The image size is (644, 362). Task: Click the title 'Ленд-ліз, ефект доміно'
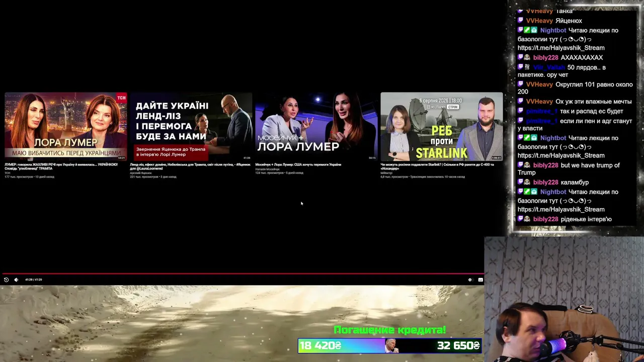(190, 166)
